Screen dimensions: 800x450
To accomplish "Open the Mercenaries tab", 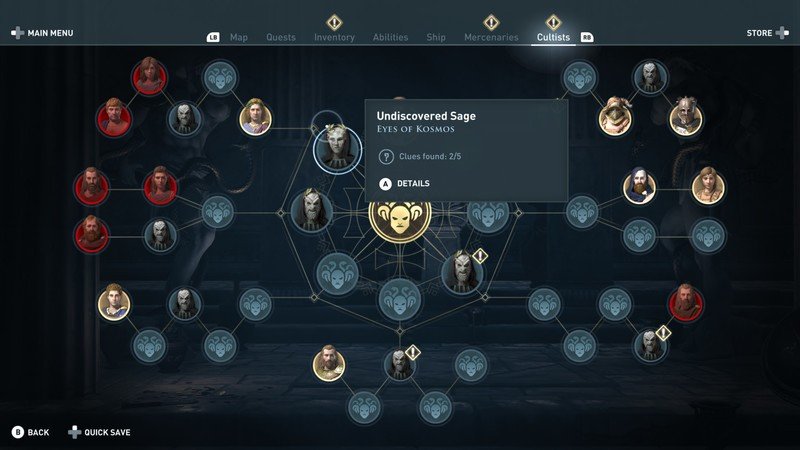I will 491,37.
